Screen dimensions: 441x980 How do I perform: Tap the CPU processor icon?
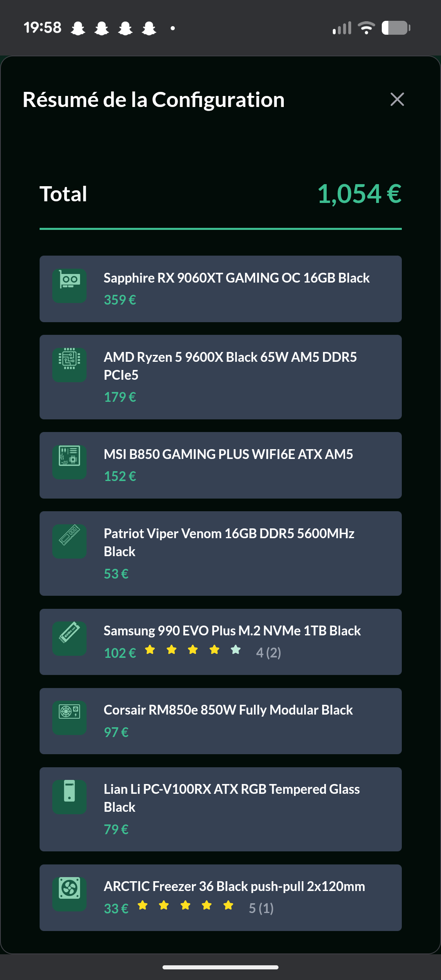(69, 365)
